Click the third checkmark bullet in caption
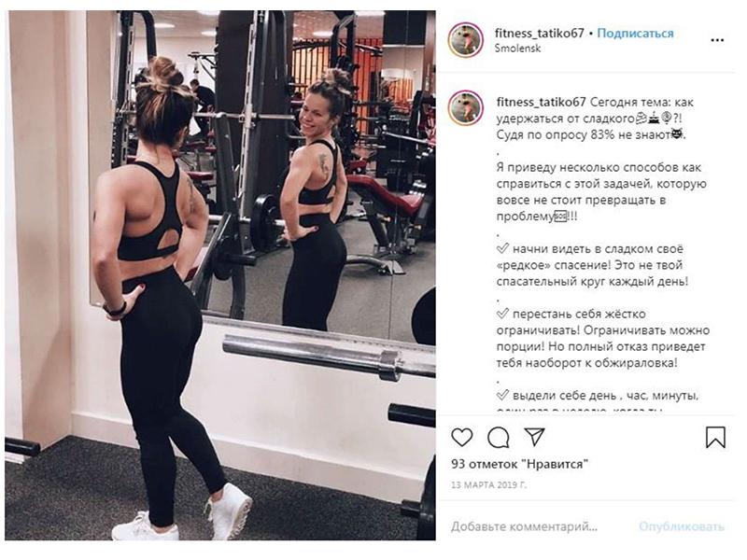The image size is (747, 560). [x=502, y=395]
